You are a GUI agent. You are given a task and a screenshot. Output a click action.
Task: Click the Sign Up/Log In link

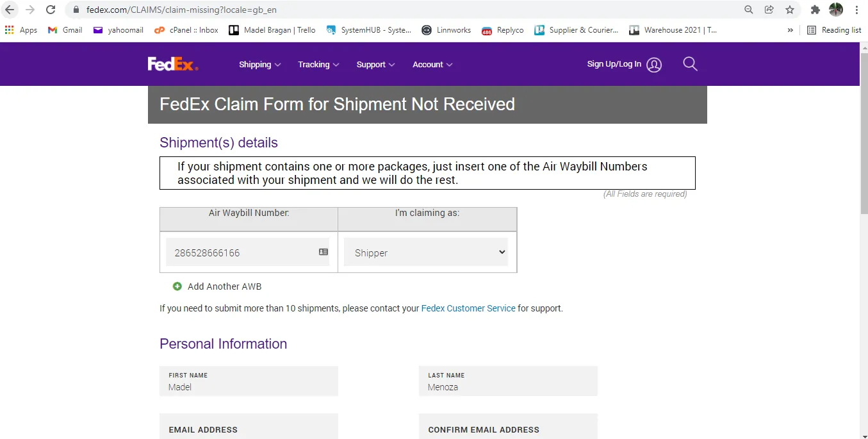pos(614,64)
